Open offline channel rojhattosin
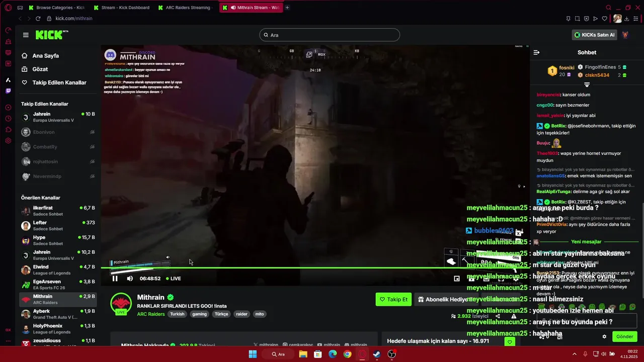The image size is (644, 362). pos(58,161)
